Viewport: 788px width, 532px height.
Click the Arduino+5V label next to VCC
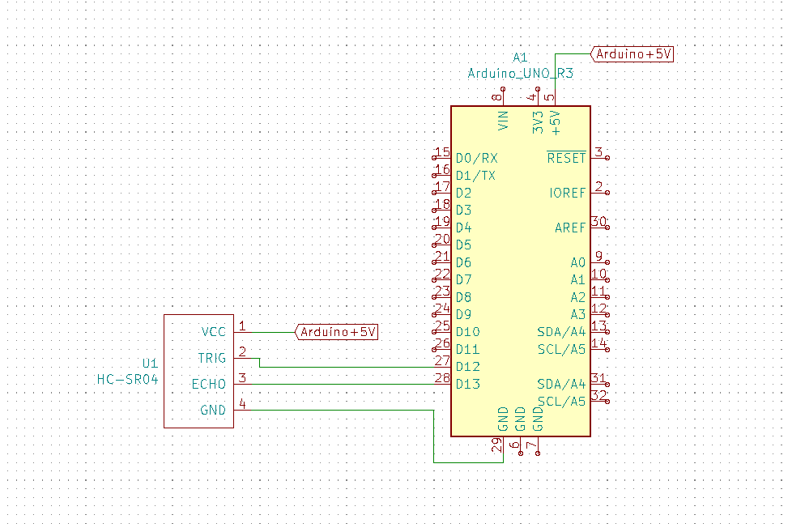point(339,332)
